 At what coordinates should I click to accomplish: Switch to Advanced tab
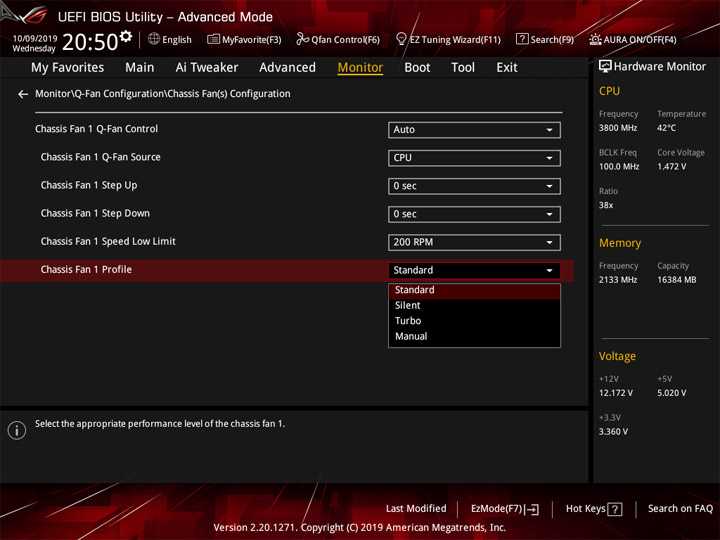[287, 68]
